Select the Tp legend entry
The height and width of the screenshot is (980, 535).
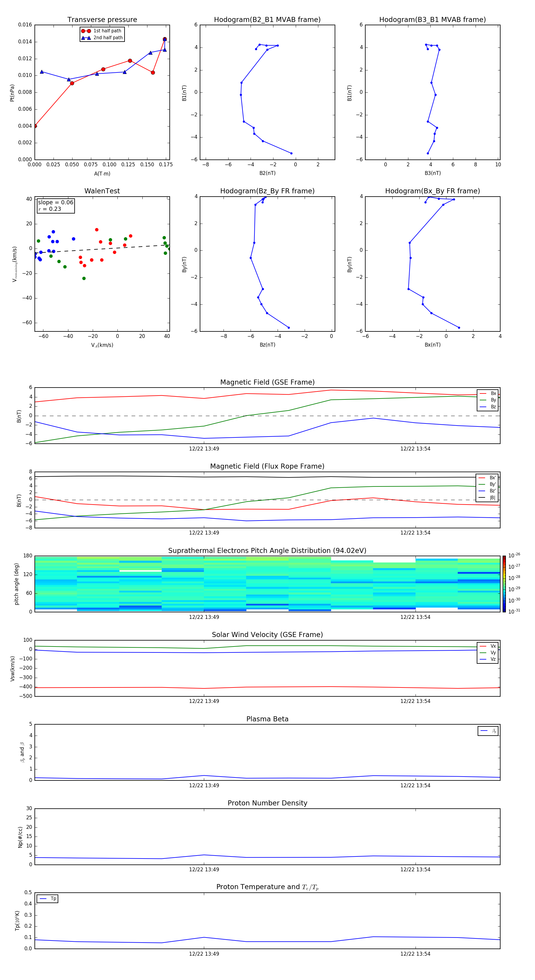tap(48, 899)
